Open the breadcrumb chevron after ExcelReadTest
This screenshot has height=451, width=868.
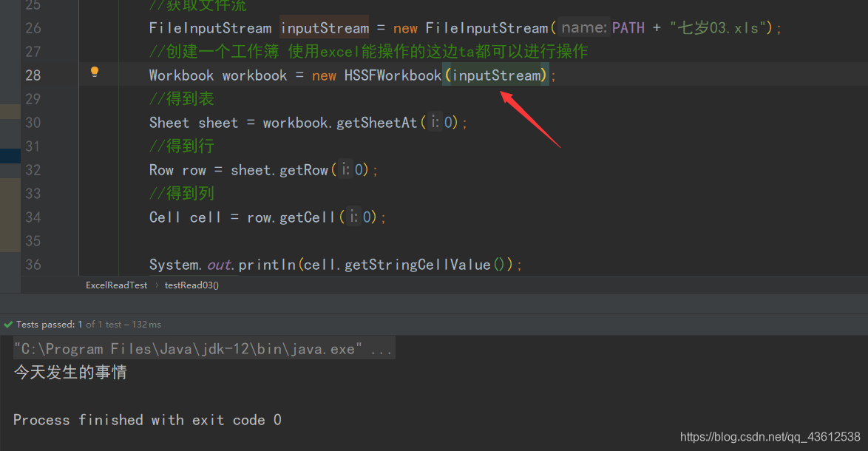[x=156, y=285]
